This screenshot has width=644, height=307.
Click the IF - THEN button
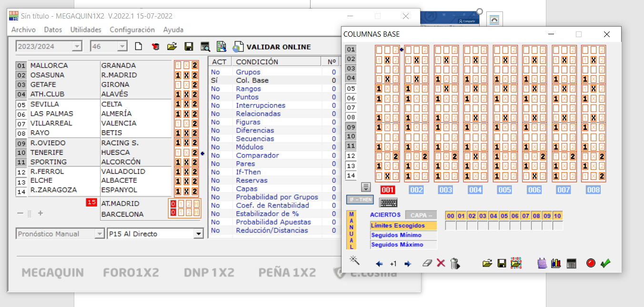pos(360,199)
